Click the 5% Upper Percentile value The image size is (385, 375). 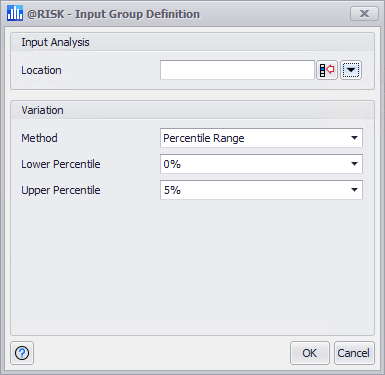(x=172, y=190)
